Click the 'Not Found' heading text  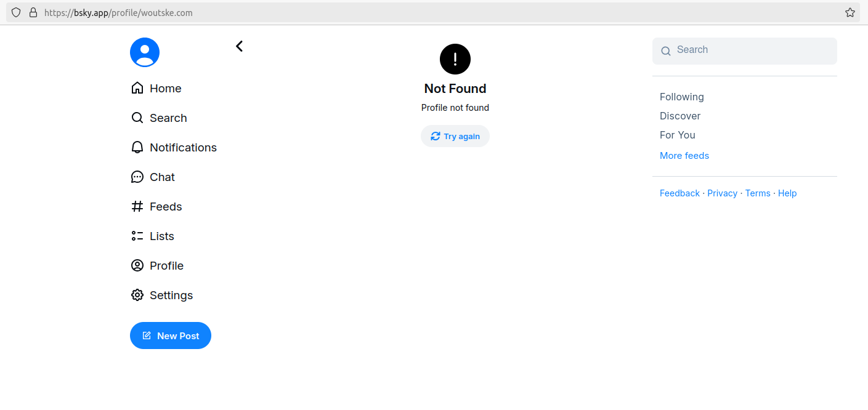click(455, 89)
